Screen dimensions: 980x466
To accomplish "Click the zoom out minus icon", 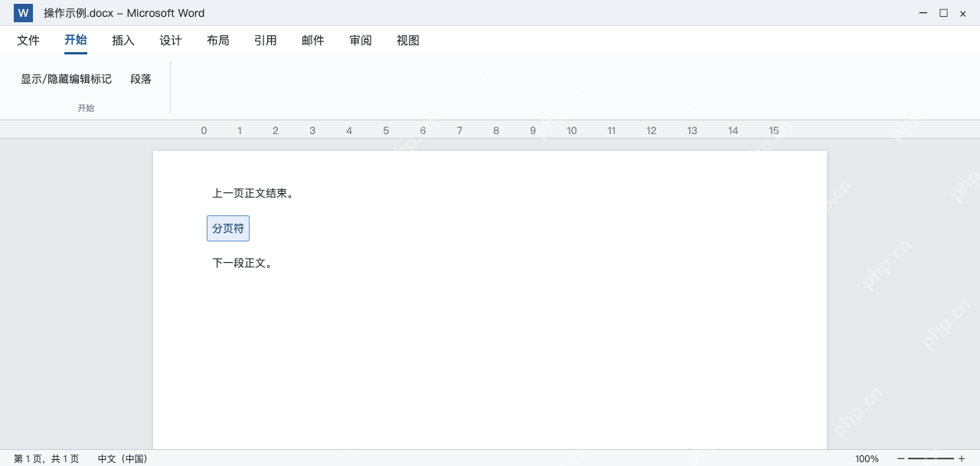I will pyautogui.click(x=901, y=458).
